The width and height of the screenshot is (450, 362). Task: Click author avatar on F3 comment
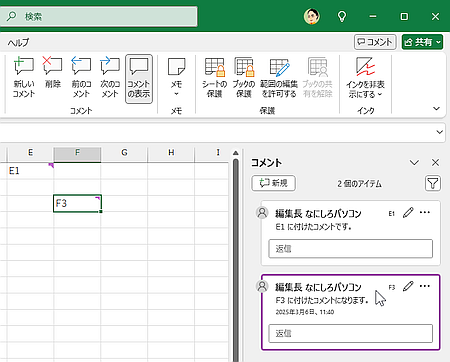(262, 286)
